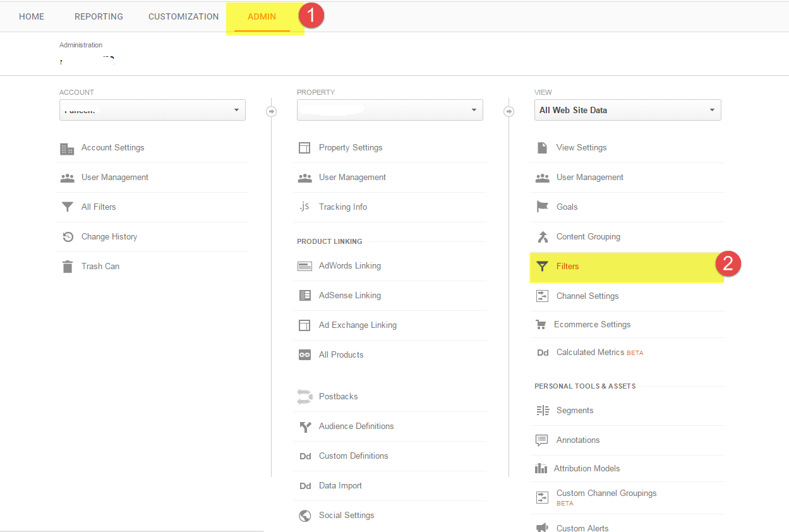Open the Account selection dropdown
The height and width of the screenshot is (532, 789).
(x=152, y=110)
